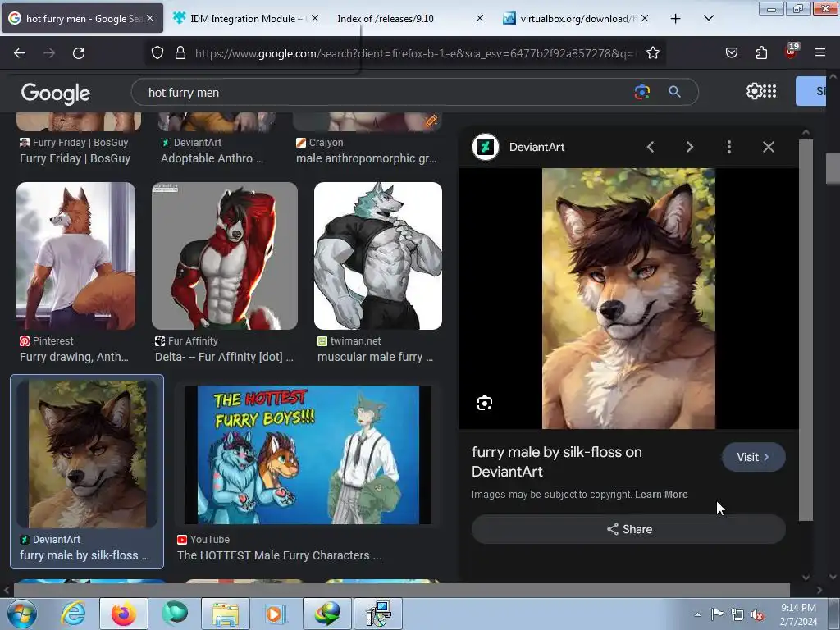Open the Pocket save icon
Viewport: 840px width, 630px height.
point(731,52)
